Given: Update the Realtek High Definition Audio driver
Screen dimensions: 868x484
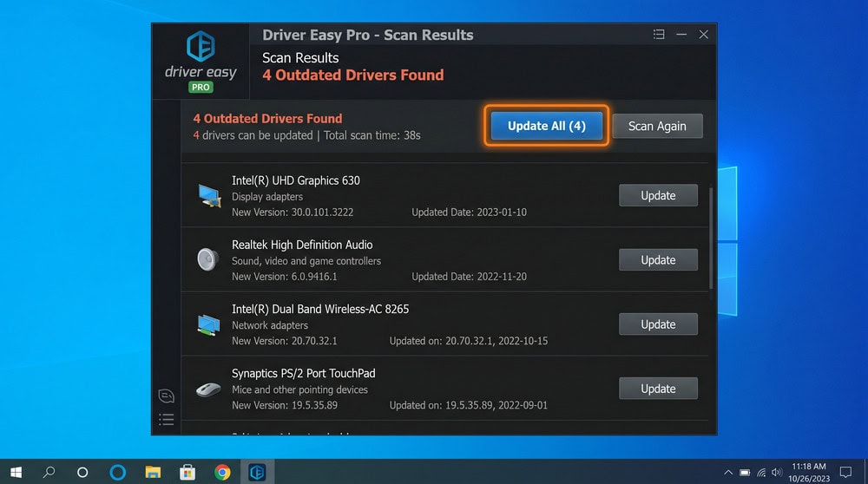Looking at the screenshot, I should coord(658,260).
